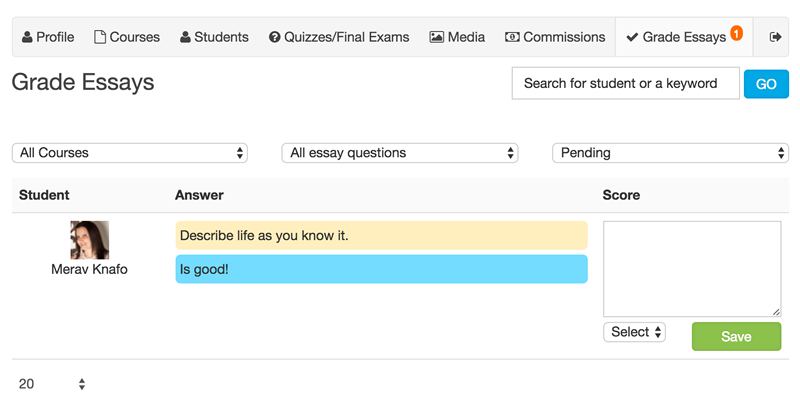Click the Media picture icon
Screen dimensions: 800x408
437,37
